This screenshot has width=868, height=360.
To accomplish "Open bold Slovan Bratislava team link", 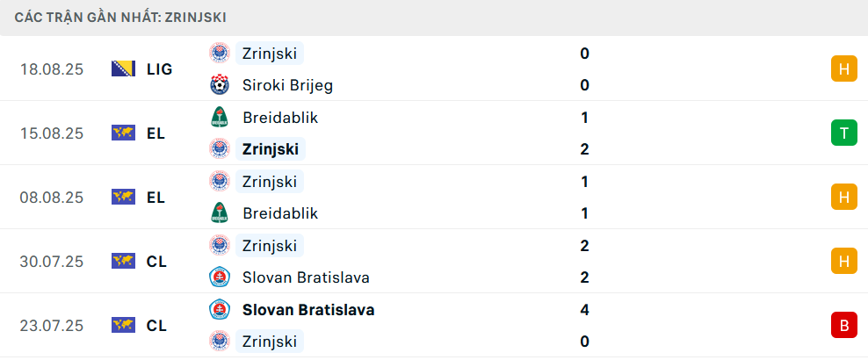I will [x=308, y=310].
